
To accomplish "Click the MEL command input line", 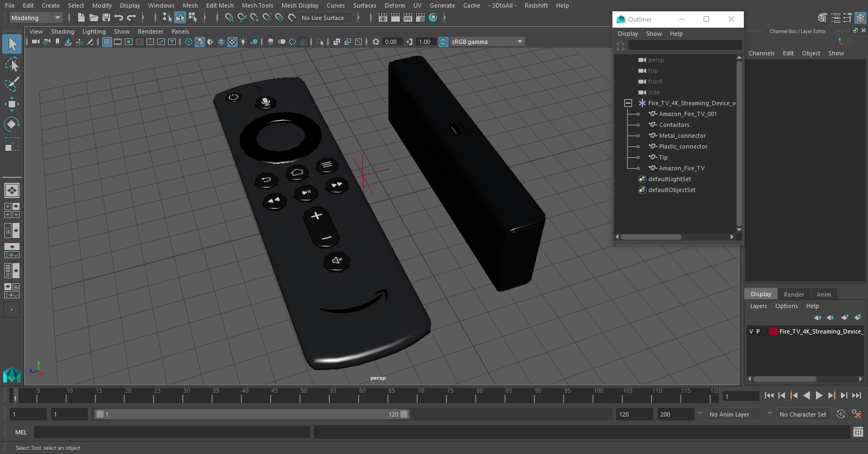I will pyautogui.click(x=172, y=432).
